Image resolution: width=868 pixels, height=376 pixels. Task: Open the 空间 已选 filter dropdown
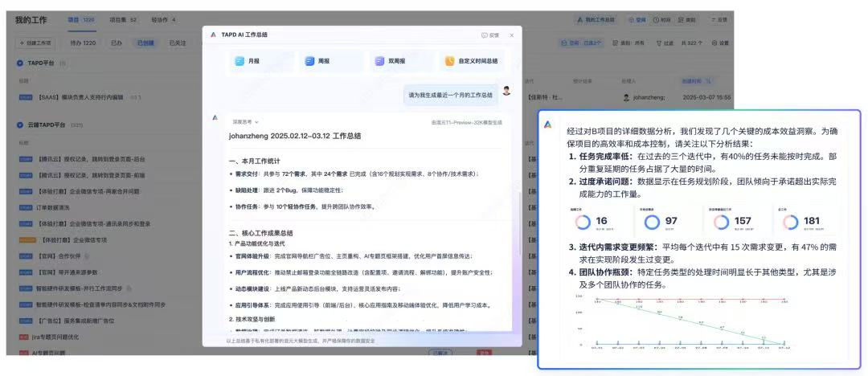pyautogui.click(x=581, y=43)
